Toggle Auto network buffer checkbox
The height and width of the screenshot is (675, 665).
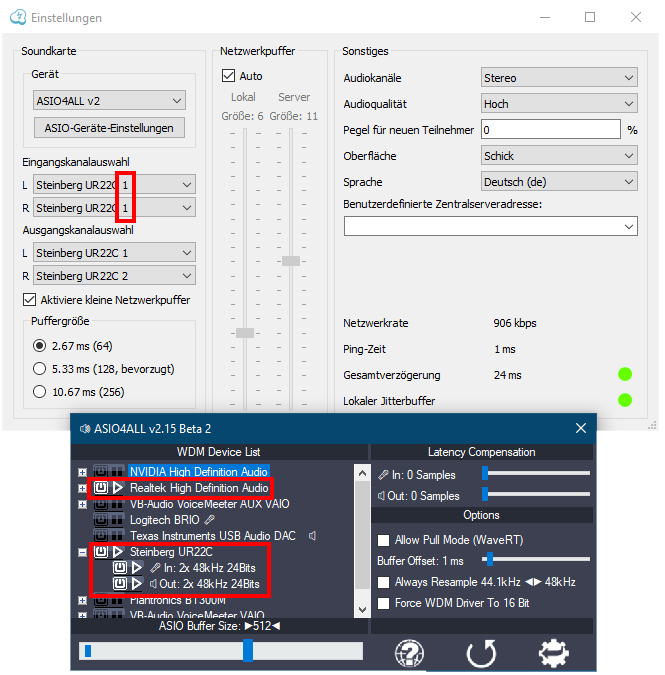click(x=229, y=76)
